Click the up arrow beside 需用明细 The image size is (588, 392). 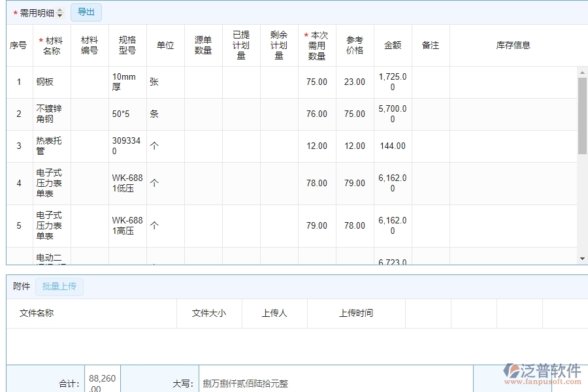click(59, 10)
